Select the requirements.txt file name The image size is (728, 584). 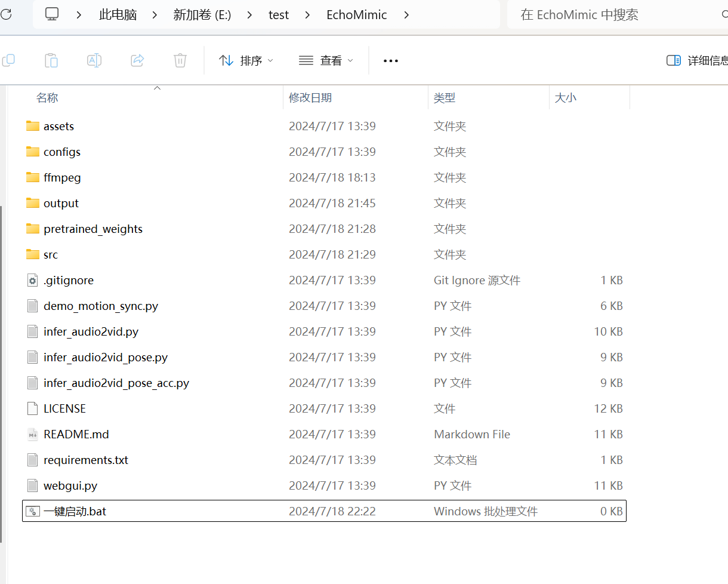(86, 460)
